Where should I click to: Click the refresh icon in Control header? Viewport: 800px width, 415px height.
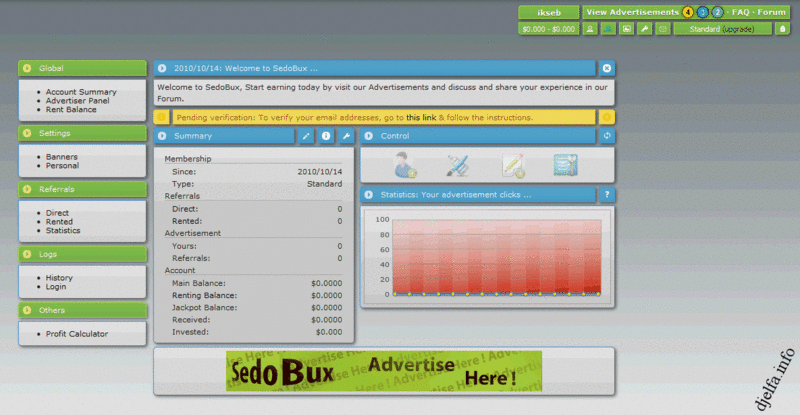607,136
